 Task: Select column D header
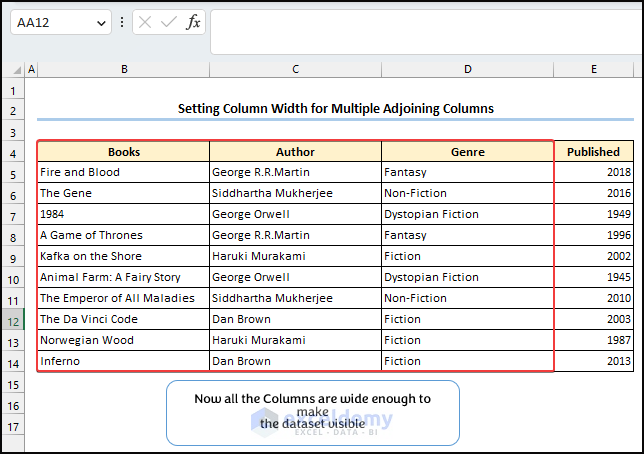click(467, 69)
